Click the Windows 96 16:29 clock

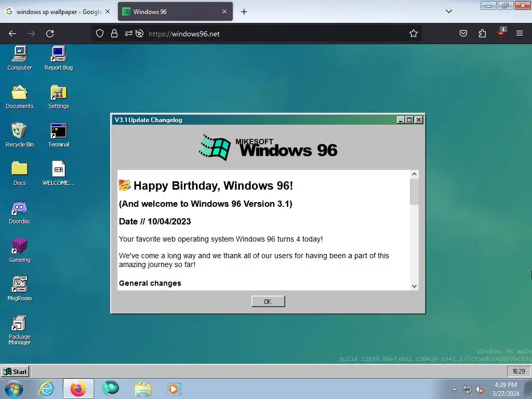[518, 371]
